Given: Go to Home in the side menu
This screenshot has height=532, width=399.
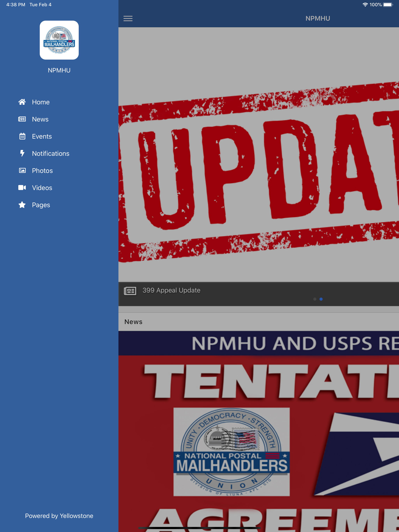Looking at the screenshot, I should [41, 102].
